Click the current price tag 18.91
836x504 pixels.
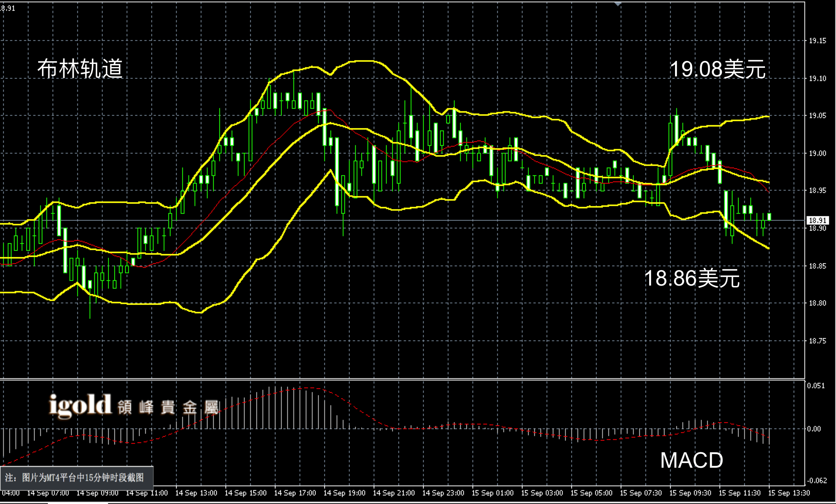[817, 220]
